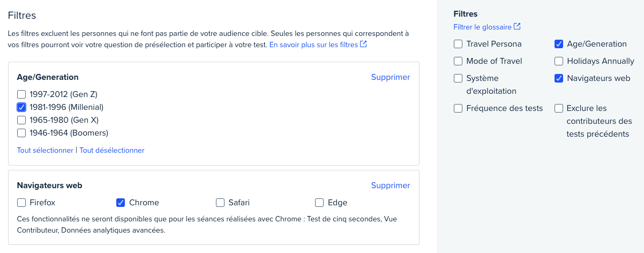Uncheck the 1981-1996 (Millenial) option
The image size is (644, 253).
[x=21, y=107]
